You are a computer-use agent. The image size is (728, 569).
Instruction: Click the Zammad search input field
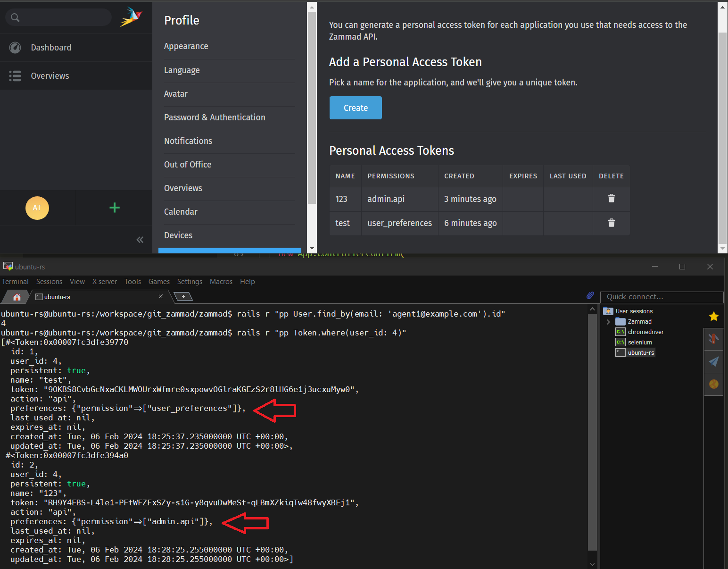(x=58, y=17)
